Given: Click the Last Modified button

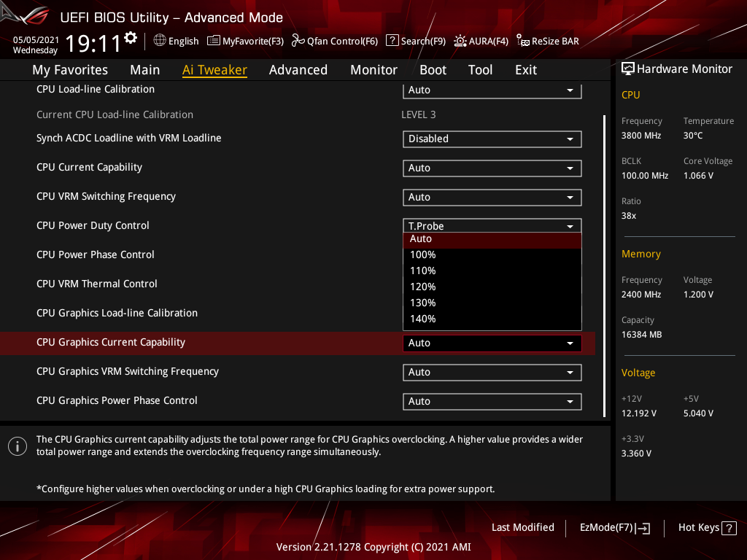Looking at the screenshot, I should click(522, 527).
